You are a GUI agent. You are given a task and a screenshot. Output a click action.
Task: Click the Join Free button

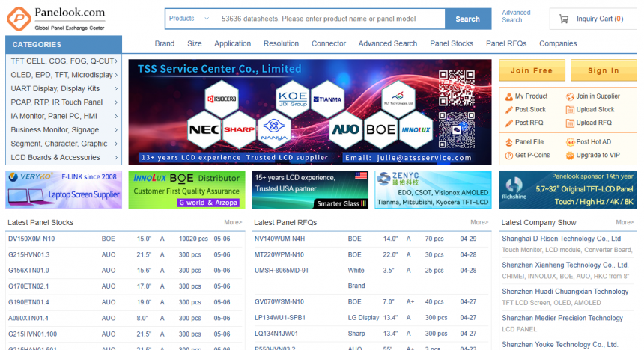(532, 70)
